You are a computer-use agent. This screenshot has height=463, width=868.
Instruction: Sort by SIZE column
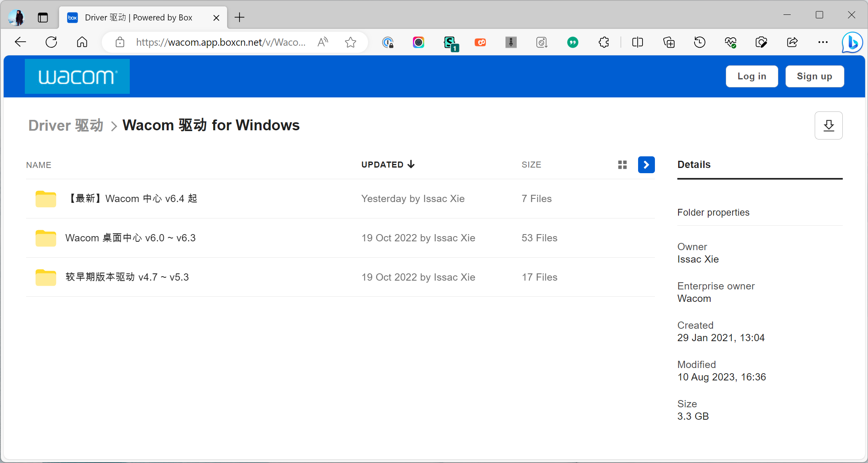(532, 165)
